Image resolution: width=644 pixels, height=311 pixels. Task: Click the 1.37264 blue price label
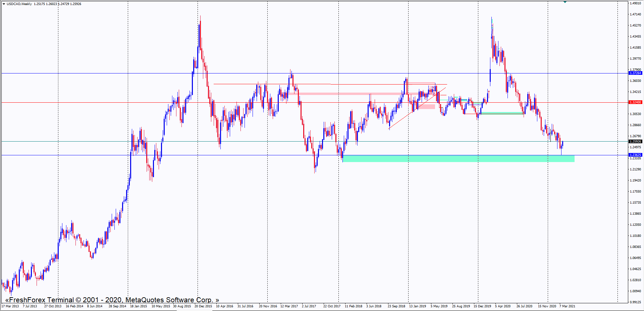[x=635, y=73]
